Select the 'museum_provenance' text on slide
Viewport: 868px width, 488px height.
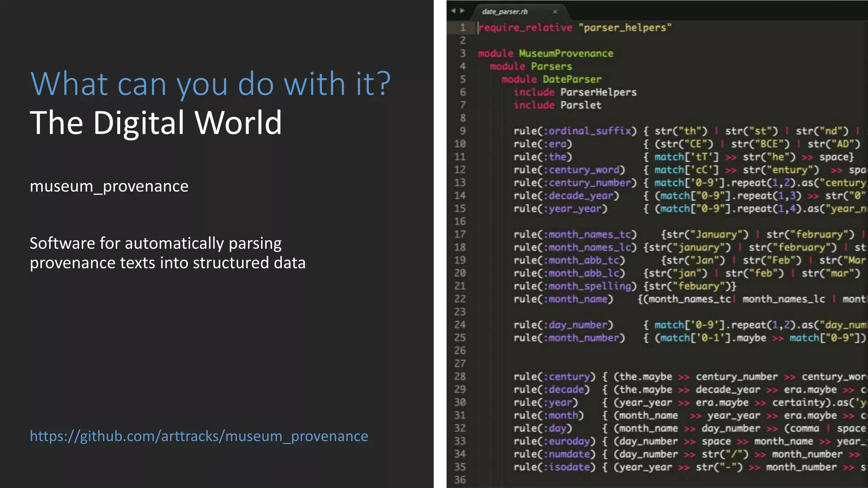coord(109,187)
